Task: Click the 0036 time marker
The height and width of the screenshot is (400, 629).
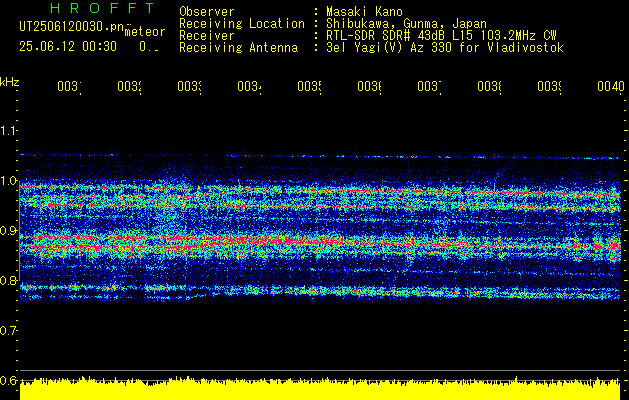Action: [x=369, y=86]
